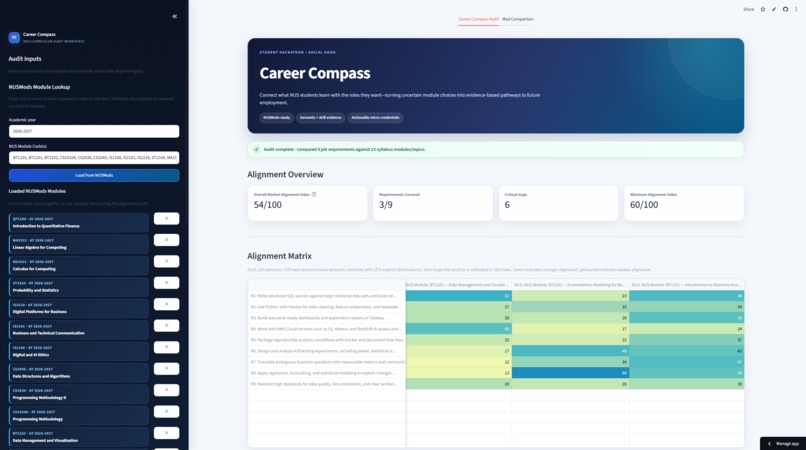The width and height of the screenshot is (806, 450).
Task: Select the BT2101 Econometrics Modeling column header
Action: (x=571, y=284)
